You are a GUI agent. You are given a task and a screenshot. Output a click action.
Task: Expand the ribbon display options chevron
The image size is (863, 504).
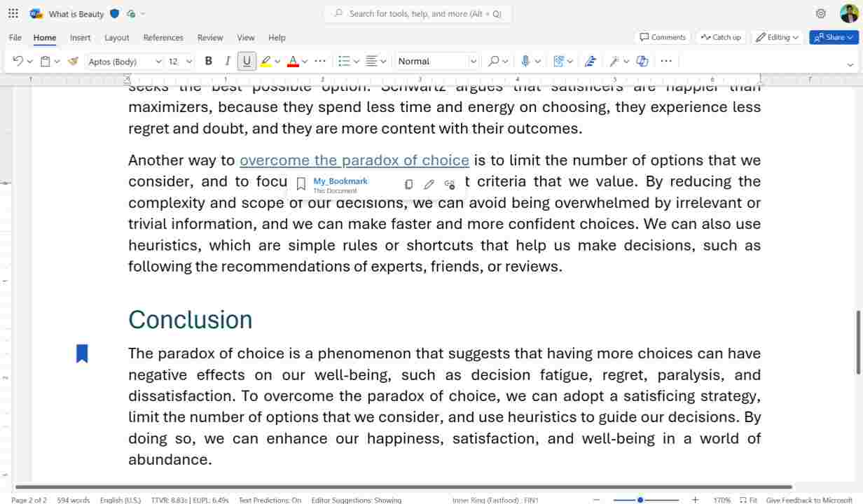click(x=850, y=64)
